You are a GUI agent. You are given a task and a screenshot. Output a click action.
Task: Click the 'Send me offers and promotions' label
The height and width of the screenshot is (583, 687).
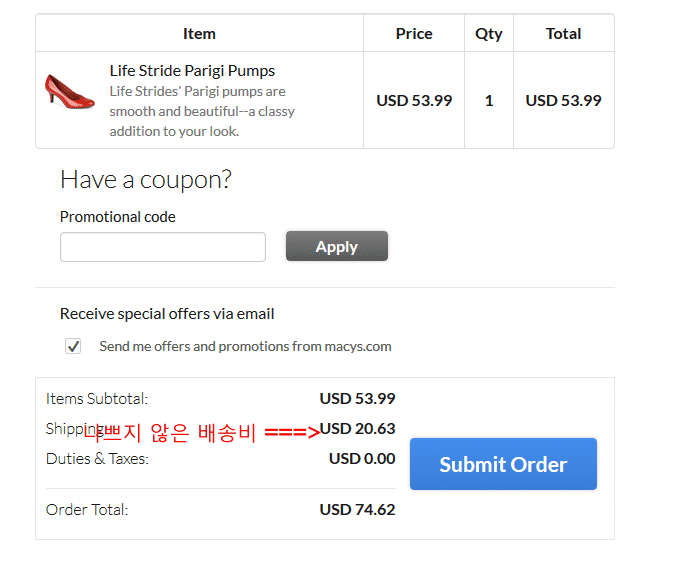(245, 347)
